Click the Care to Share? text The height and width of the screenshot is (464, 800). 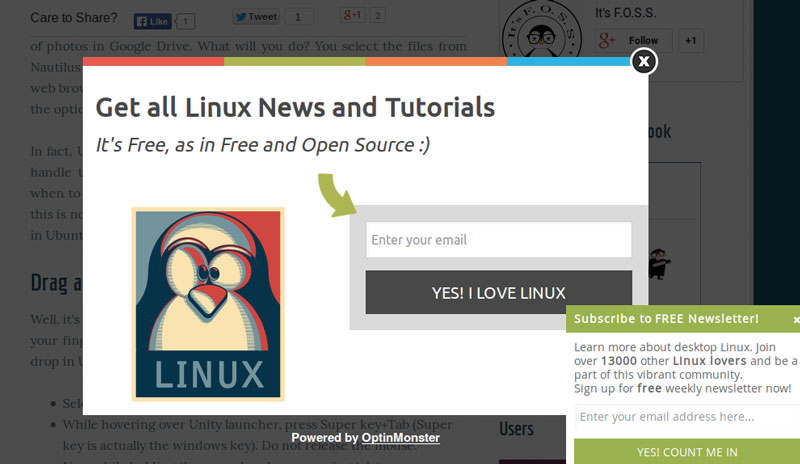coord(73,18)
